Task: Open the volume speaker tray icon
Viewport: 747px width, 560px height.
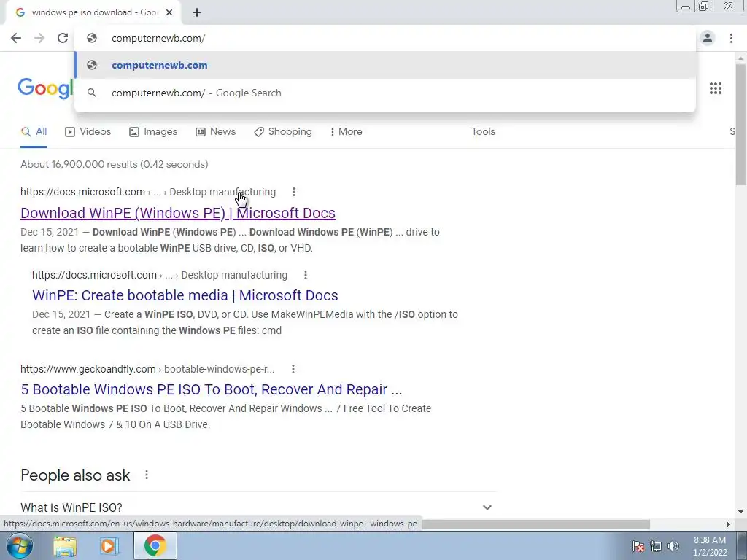Action: coord(673,546)
